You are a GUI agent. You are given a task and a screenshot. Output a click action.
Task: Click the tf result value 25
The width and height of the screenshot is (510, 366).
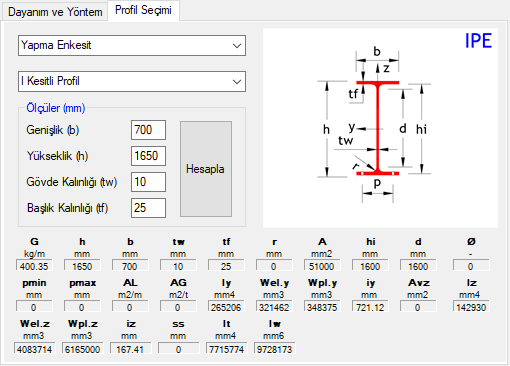coord(226,266)
